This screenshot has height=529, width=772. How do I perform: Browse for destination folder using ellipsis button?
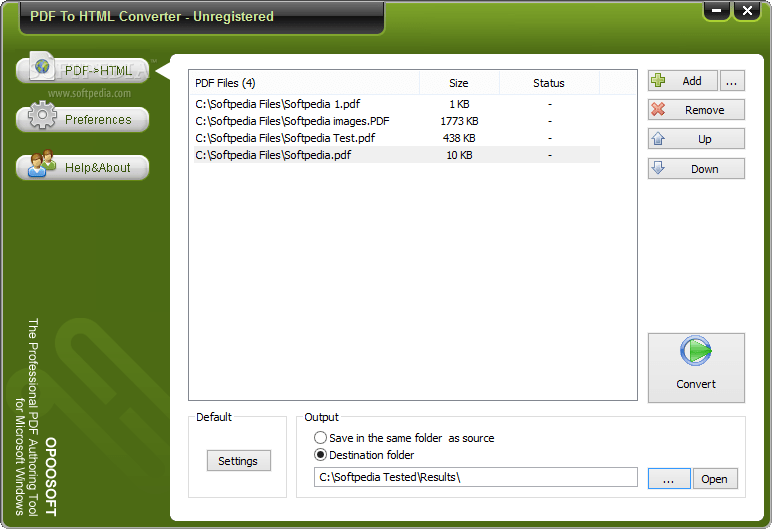669,478
